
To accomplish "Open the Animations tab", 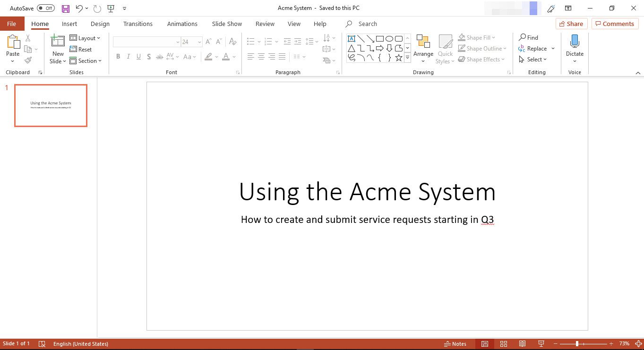I will coord(182,24).
